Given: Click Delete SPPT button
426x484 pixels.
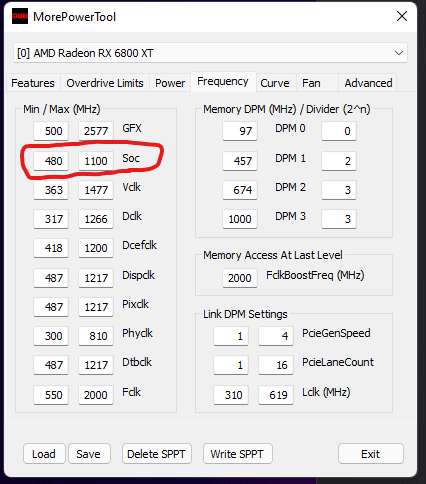Looking at the screenshot, I should pos(157,454).
